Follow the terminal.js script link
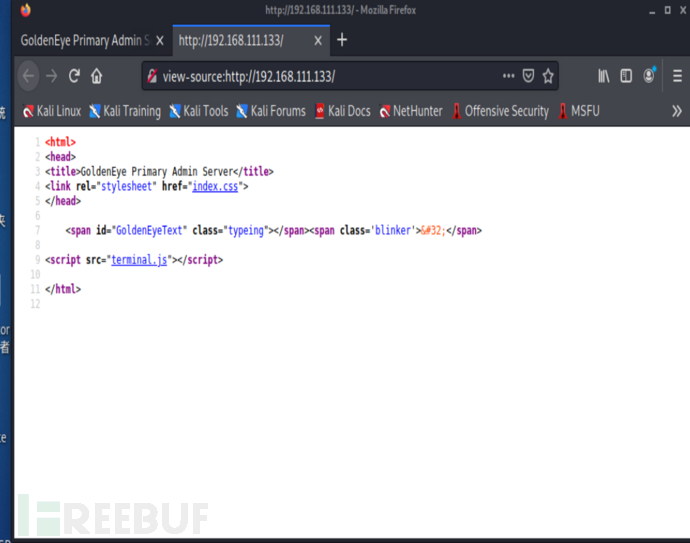 (x=139, y=260)
